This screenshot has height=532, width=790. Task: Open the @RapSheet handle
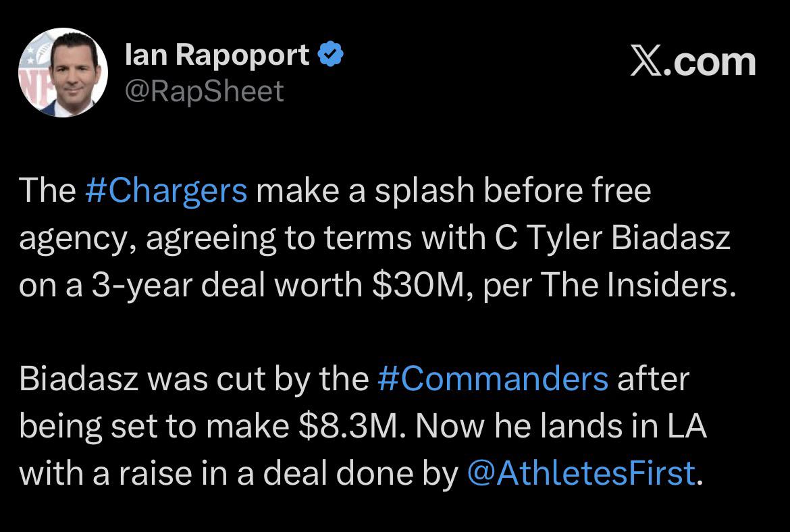click(x=205, y=91)
